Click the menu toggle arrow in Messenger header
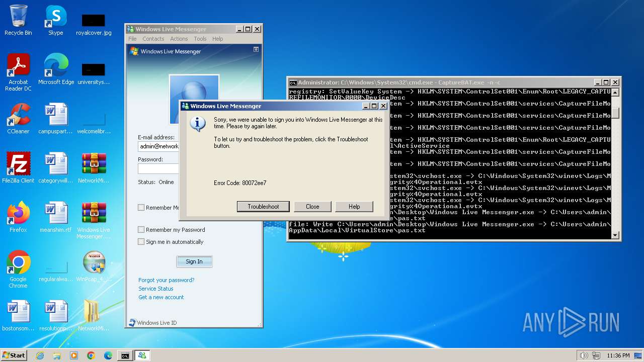 click(x=256, y=49)
